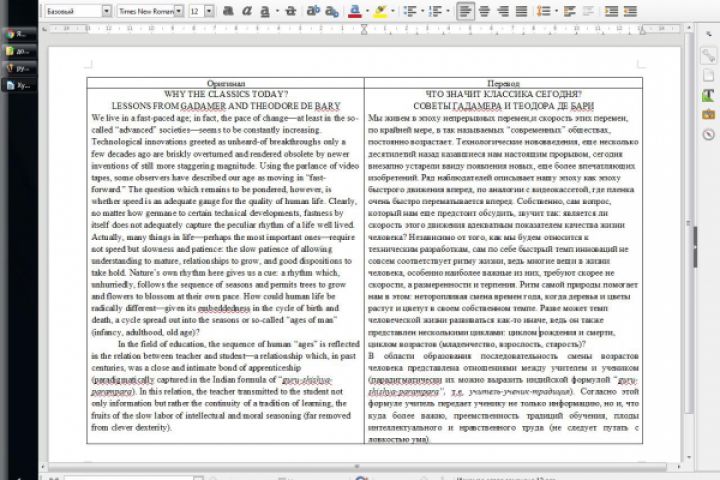Click the underlined word 'embeddedness'
Screen dimensions: 720x480
coord(224,308)
